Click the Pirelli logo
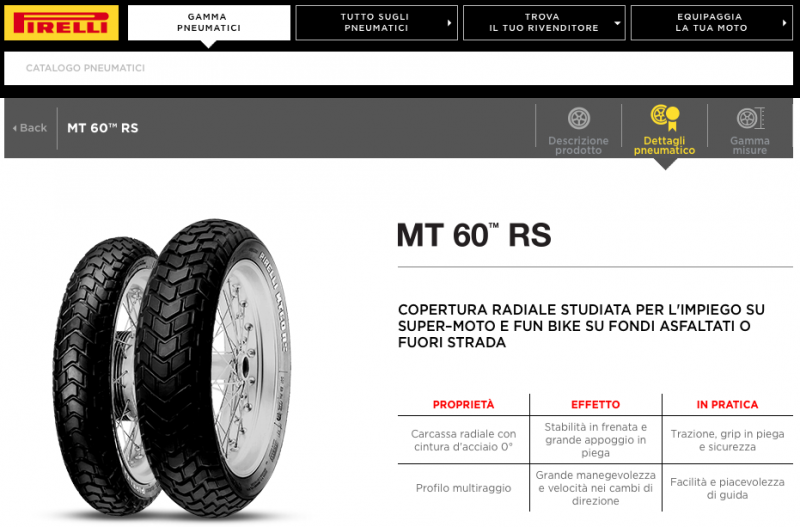 point(61,23)
